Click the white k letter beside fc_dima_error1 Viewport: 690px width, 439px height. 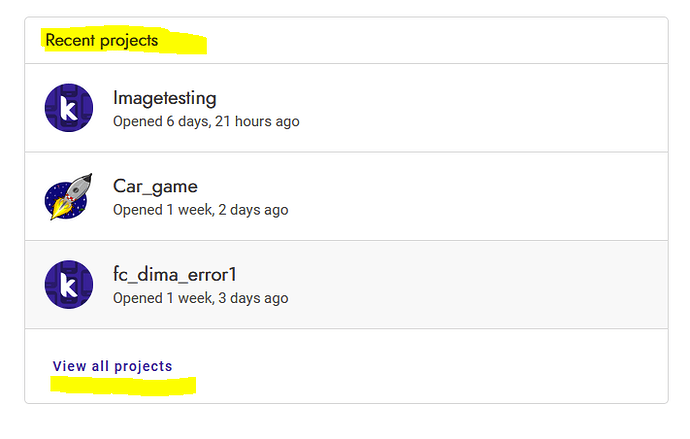pyautogui.click(x=69, y=285)
